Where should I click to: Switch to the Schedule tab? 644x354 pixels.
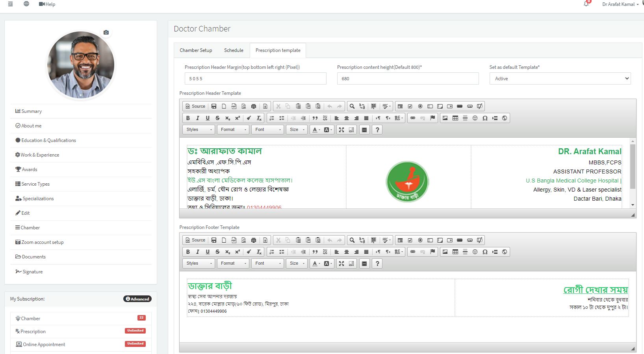(x=234, y=50)
